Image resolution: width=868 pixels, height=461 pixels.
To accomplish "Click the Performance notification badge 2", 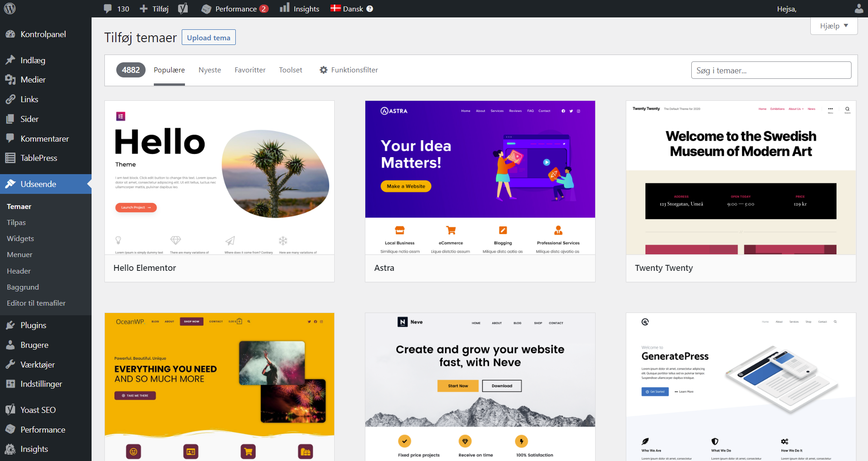I will (x=264, y=9).
